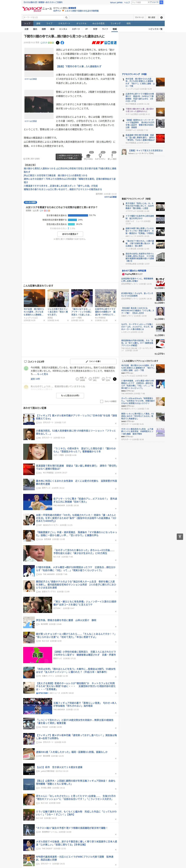React with 学びがある graduation cap icon
186x868 pixels.
click(x=89, y=156)
